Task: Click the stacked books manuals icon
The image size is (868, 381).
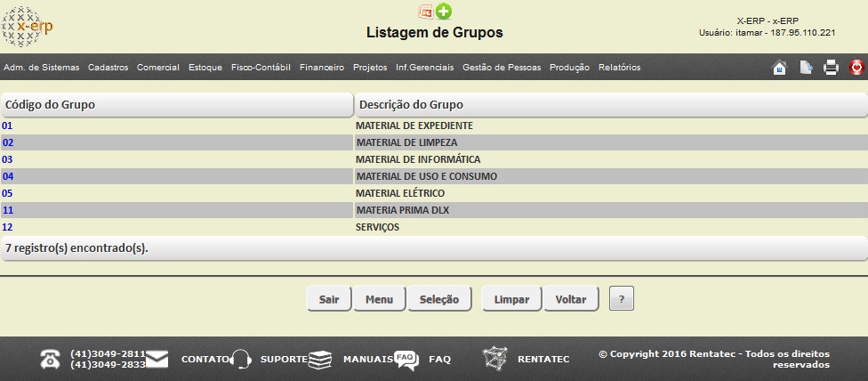Action: point(320,360)
